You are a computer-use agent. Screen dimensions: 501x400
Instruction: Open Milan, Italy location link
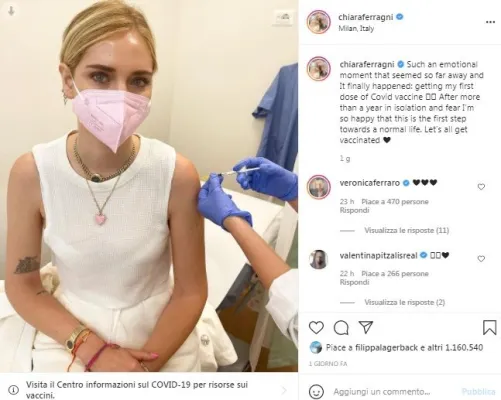[356, 29]
